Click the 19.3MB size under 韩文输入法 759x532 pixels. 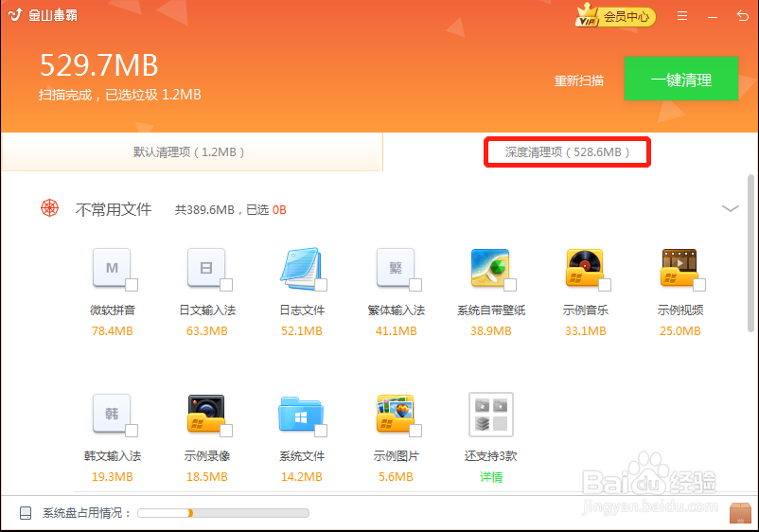(112, 477)
